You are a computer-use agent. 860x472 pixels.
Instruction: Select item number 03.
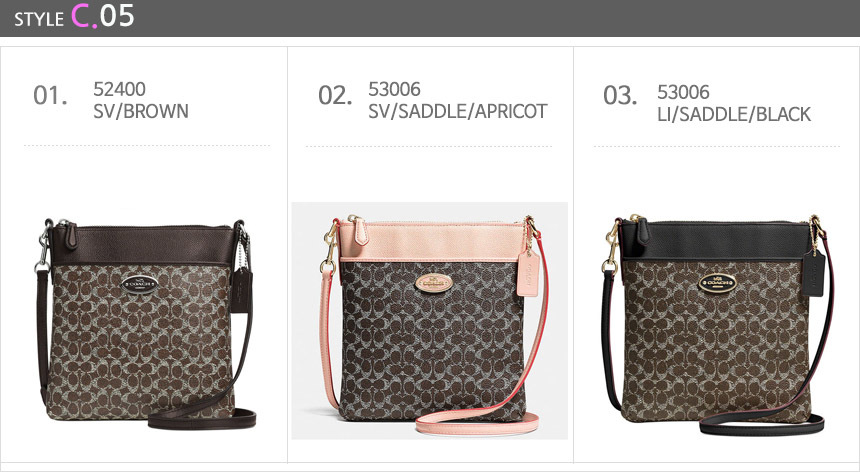point(620,95)
